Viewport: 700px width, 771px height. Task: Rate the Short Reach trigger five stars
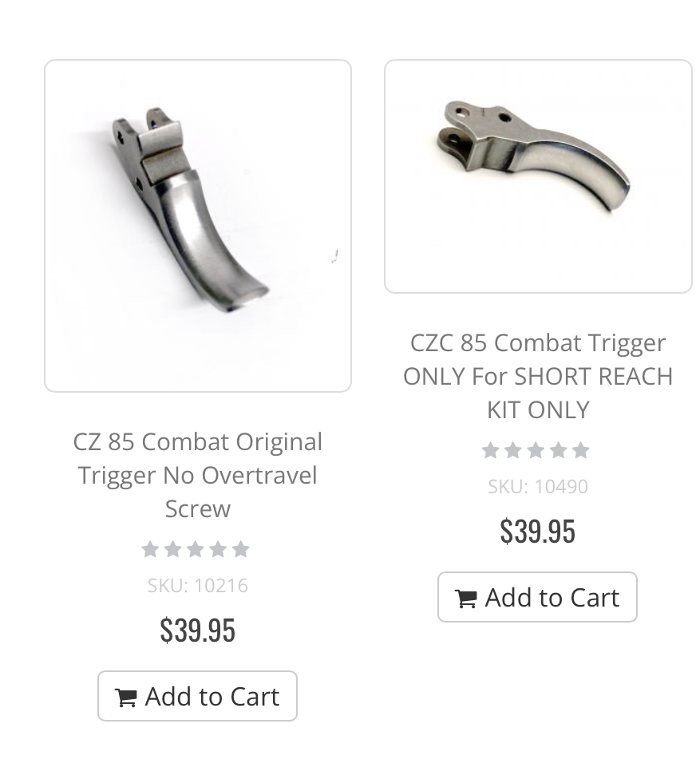click(580, 450)
